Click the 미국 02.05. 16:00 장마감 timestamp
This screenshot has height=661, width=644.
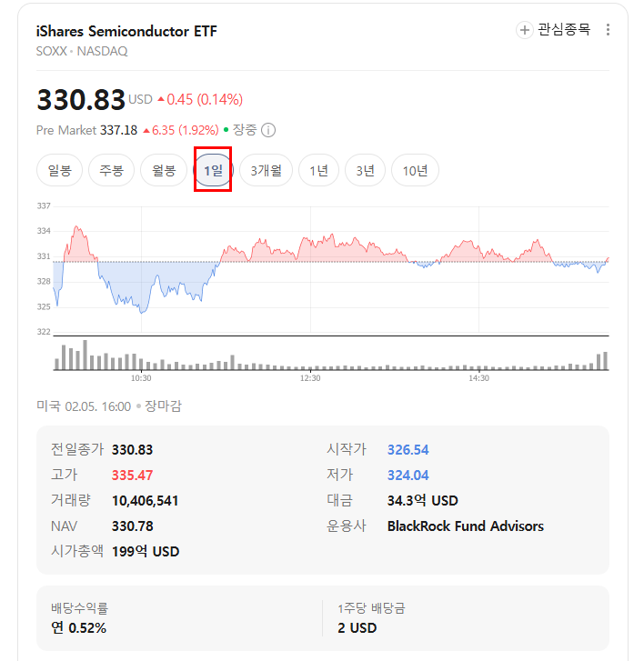point(109,406)
